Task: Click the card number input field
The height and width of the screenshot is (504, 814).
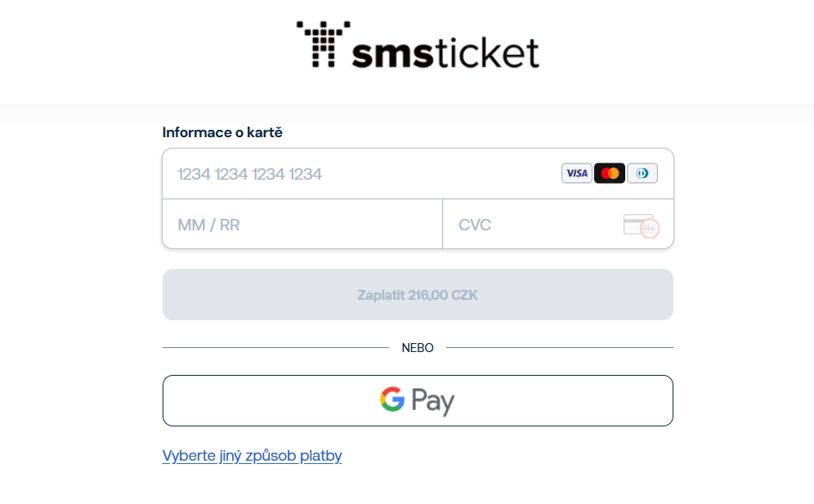Action: (343, 173)
